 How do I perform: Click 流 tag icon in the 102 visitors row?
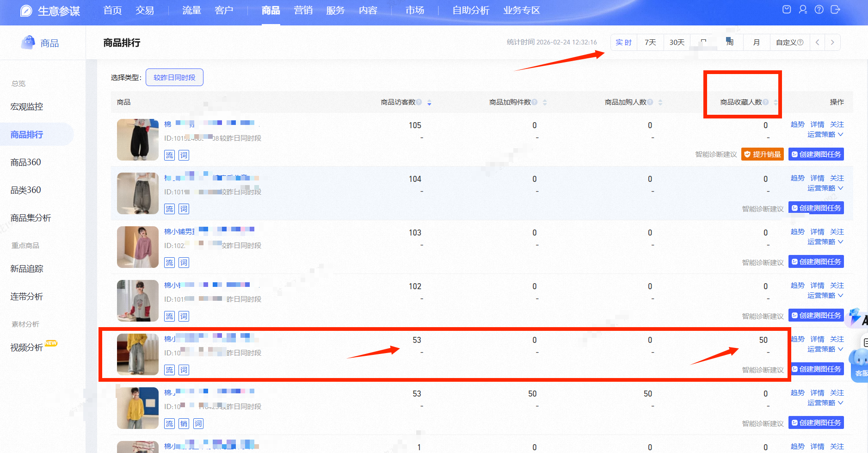(x=170, y=316)
